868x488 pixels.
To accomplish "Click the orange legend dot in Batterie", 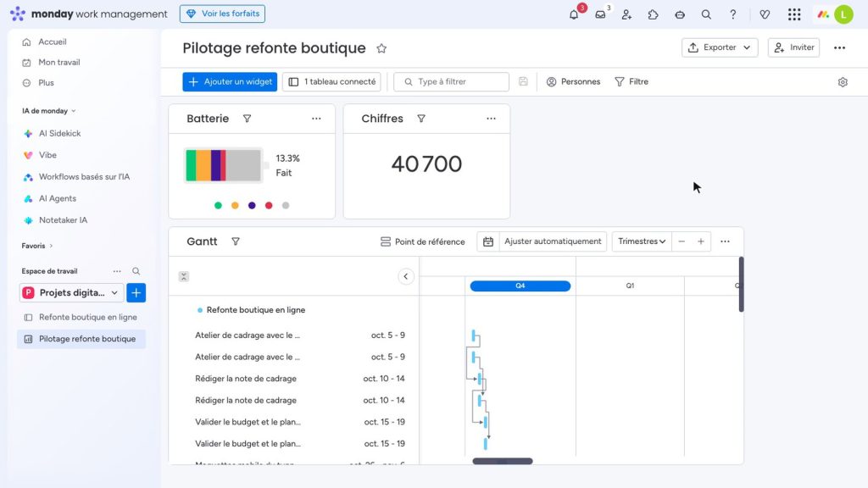I will [x=235, y=205].
